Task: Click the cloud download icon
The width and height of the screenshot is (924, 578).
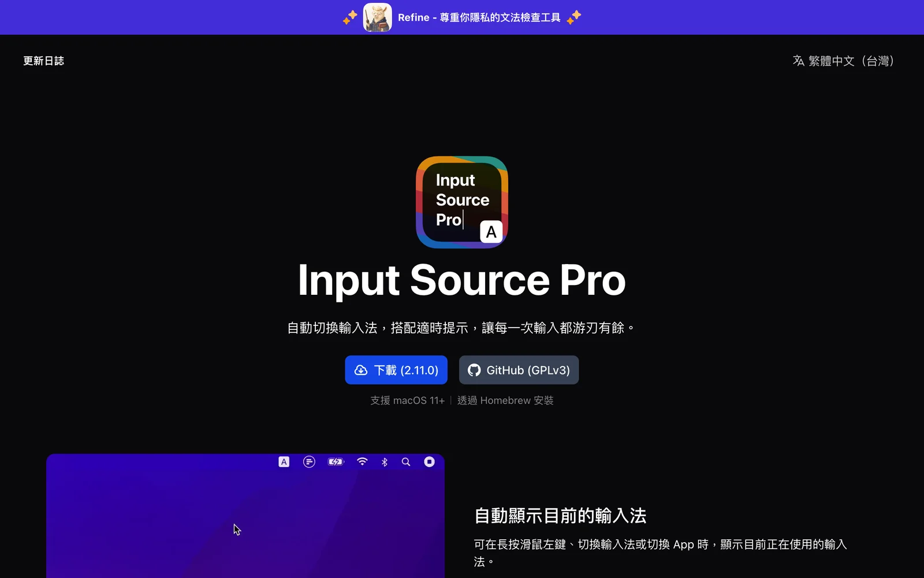Action: click(361, 370)
